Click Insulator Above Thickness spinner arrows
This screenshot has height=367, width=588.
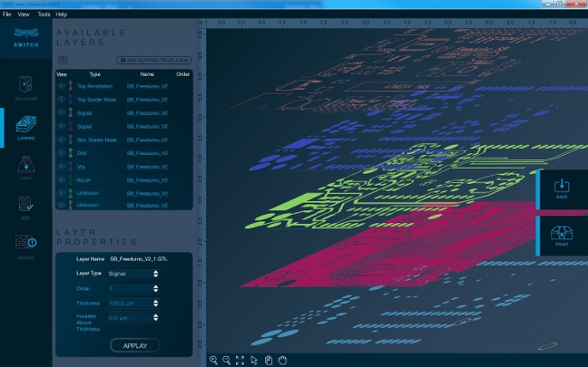click(x=156, y=318)
